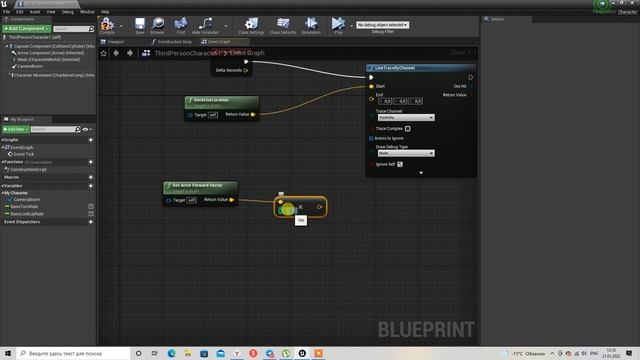Collapse the Capsule Component tree row
This screenshot has width=640, height=360.
[x=7, y=47]
